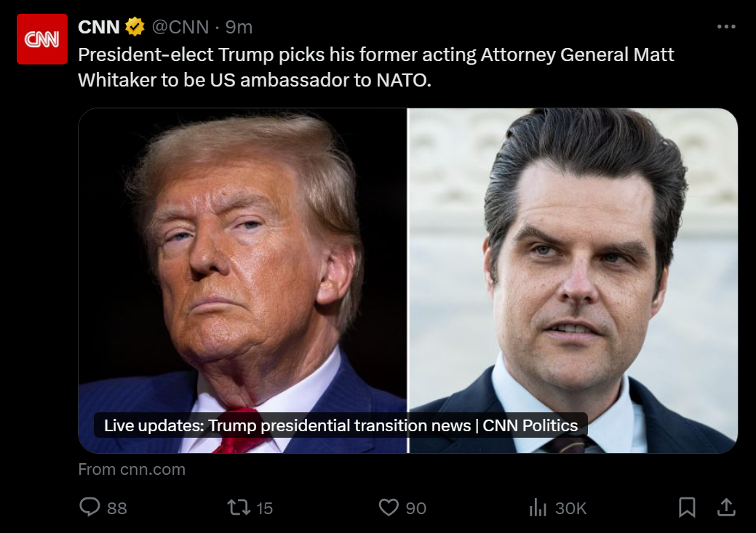
Task: Click the 30K views count
Action: point(571,508)
